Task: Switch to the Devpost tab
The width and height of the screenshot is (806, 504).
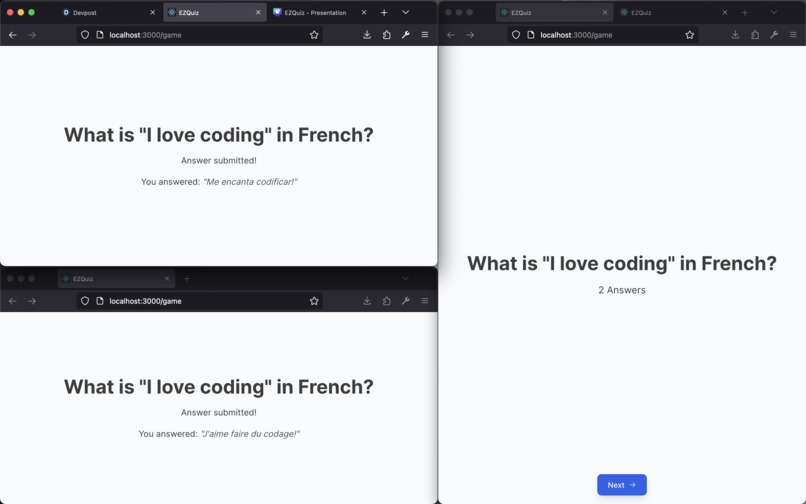Action: pos(108,12)
